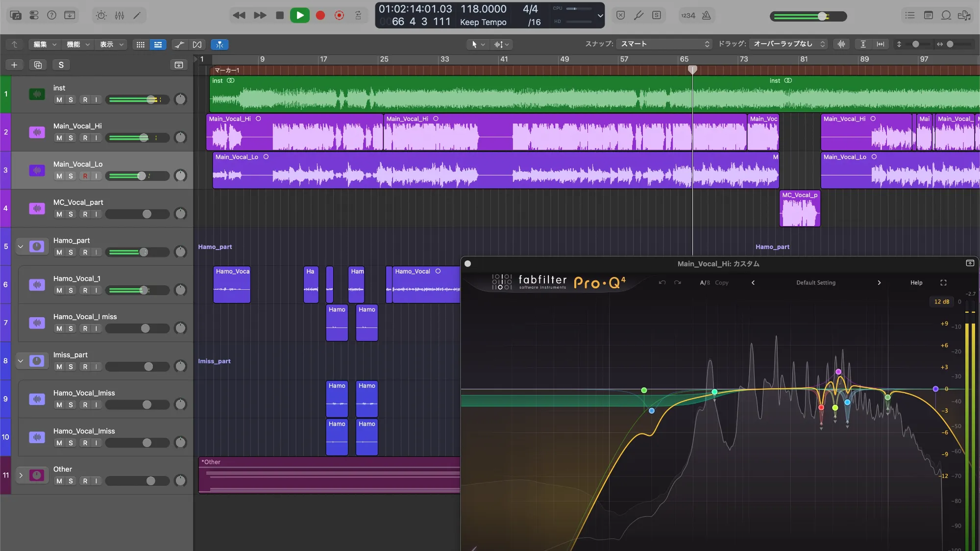Screen dimensions: 980x551
Task: Toggle the metronome click icon
Action: click(706, 15)
